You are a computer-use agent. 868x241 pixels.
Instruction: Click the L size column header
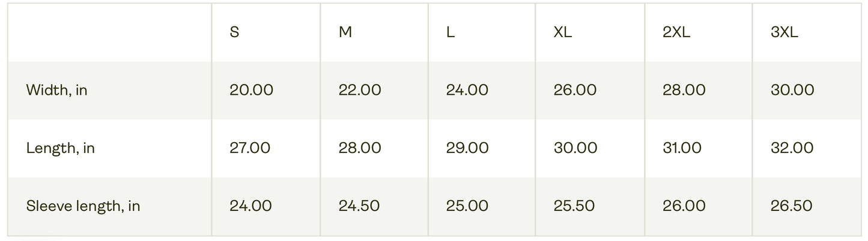point(451,32)
